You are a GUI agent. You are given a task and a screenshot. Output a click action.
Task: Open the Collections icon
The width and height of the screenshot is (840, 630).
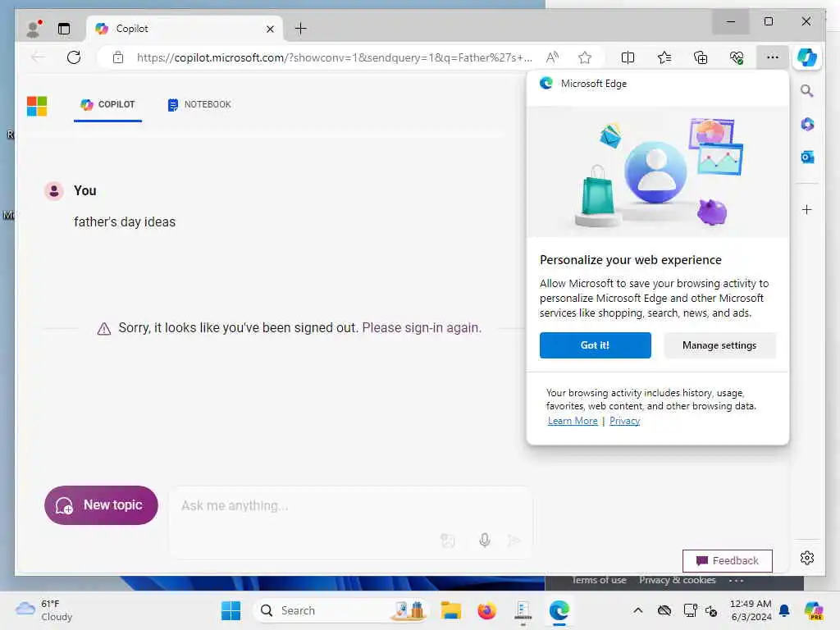[x=701, y=57]
